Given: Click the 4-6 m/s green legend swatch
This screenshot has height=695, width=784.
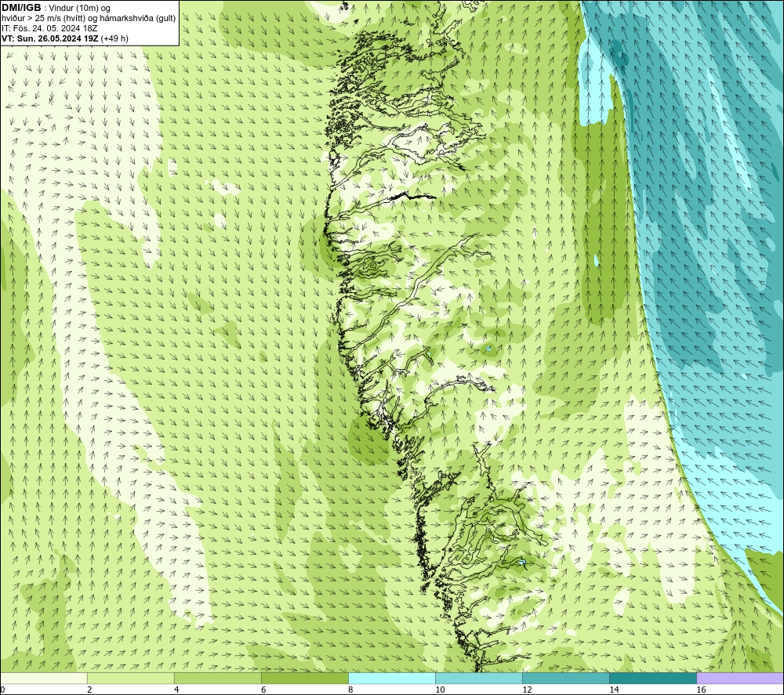Looking at the screenshot, I should tap(218, 678).
